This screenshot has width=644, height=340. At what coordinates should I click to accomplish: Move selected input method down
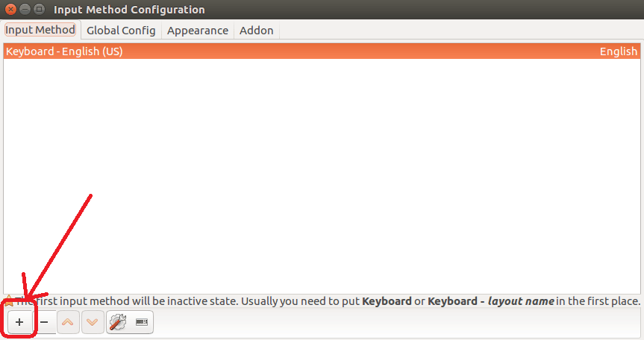pos(93,323)
